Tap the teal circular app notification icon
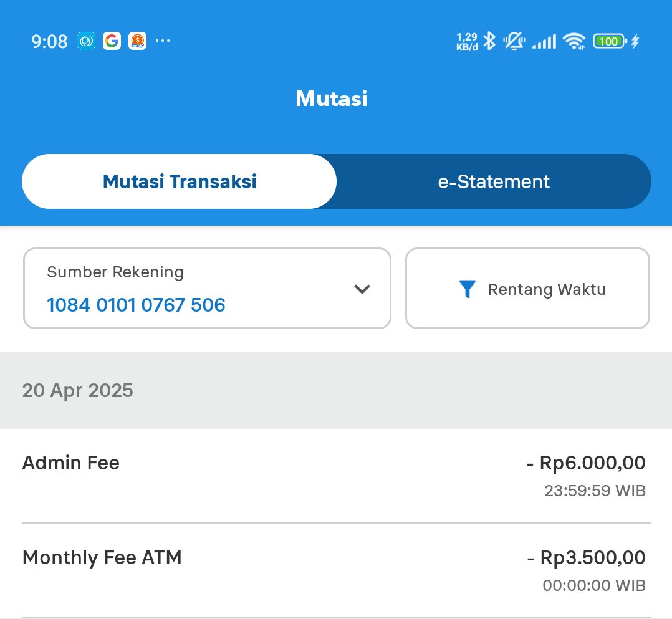Screen dimensions: 672x619 tap(86, 41)
